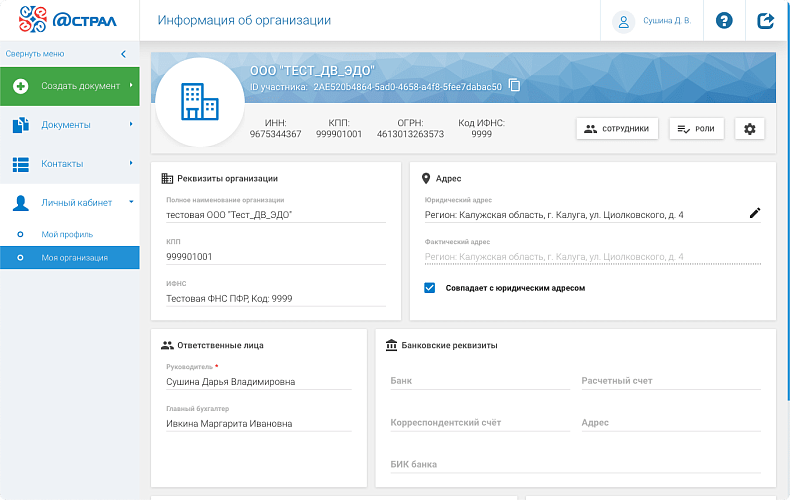
Task: Click the 'Сотрудники' button
Action: [617, 128]
